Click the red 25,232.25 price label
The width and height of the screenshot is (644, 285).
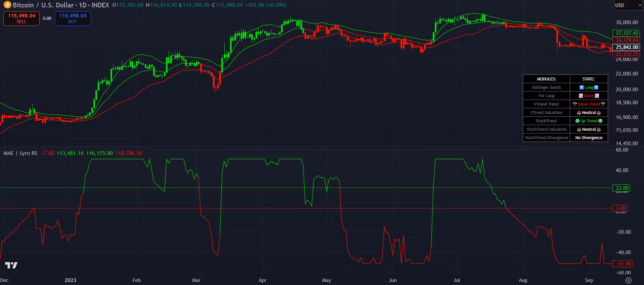tap(627, 54)
